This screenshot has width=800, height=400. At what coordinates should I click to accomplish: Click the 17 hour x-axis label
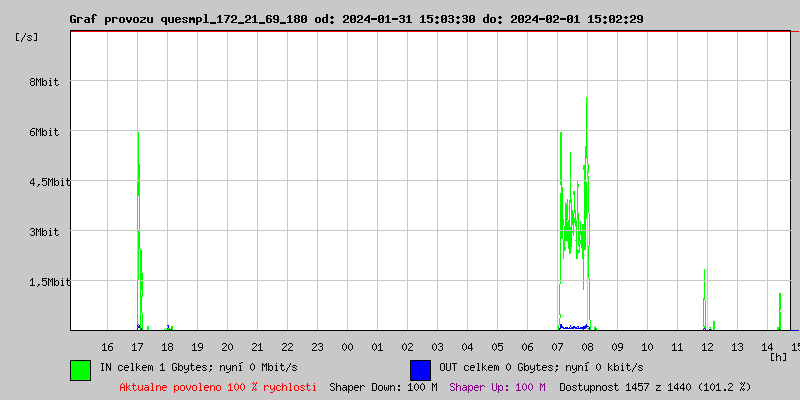(x=137, y=347)
